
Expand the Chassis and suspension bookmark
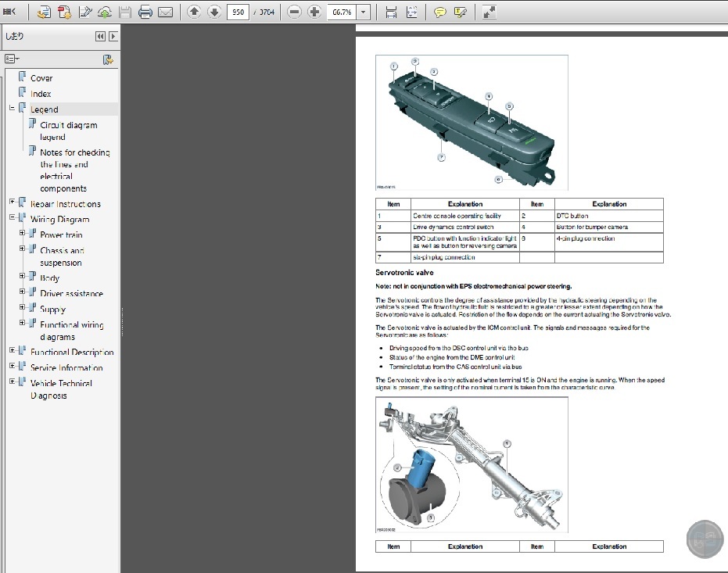click(22, 249)
